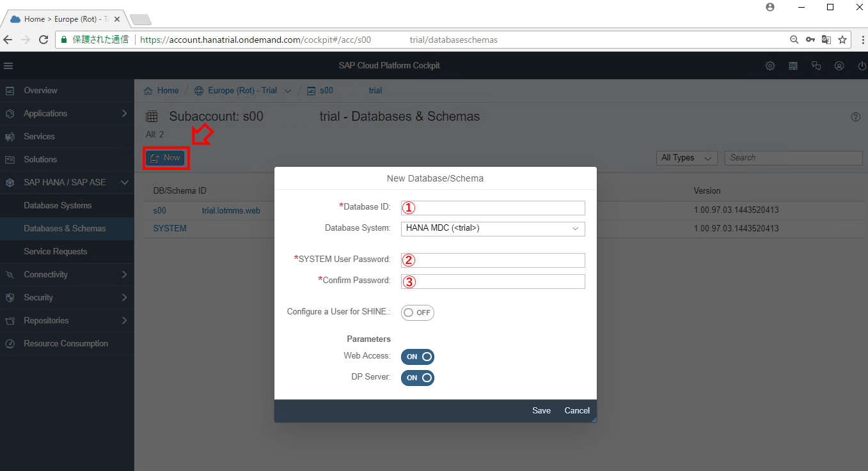Click the version value in the SYSTEM row
Image resolution: width=868 pixels, height=471 pixels.
[736, 228]
